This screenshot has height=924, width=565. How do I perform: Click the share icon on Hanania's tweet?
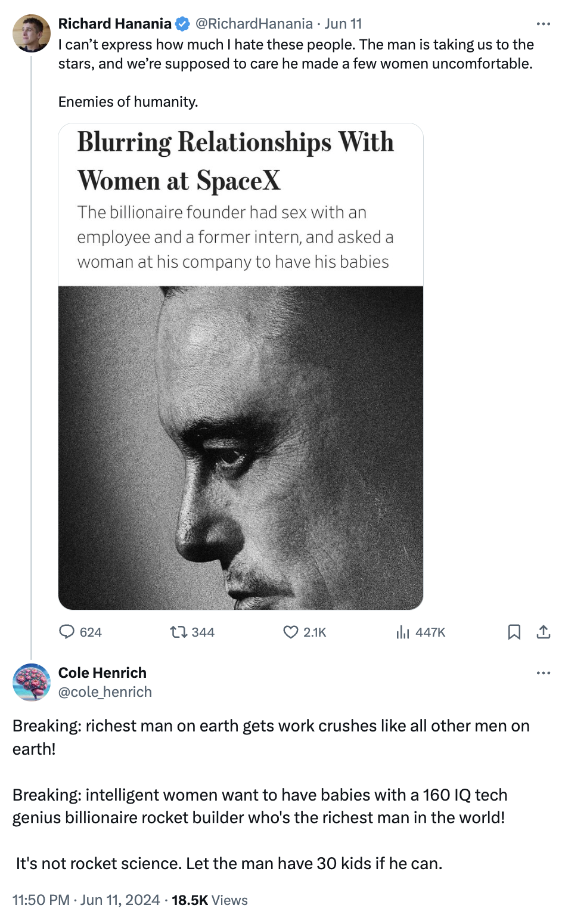click(x=544, y=632)
